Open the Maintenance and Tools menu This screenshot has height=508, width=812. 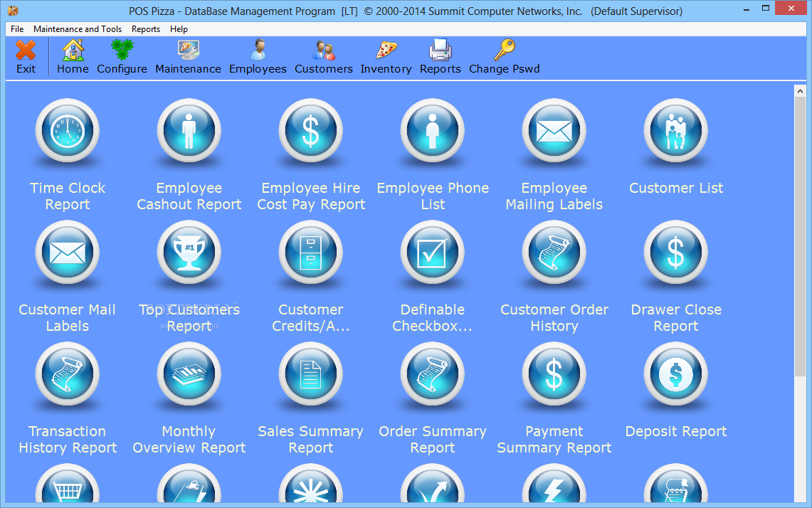tap(78, 29)
